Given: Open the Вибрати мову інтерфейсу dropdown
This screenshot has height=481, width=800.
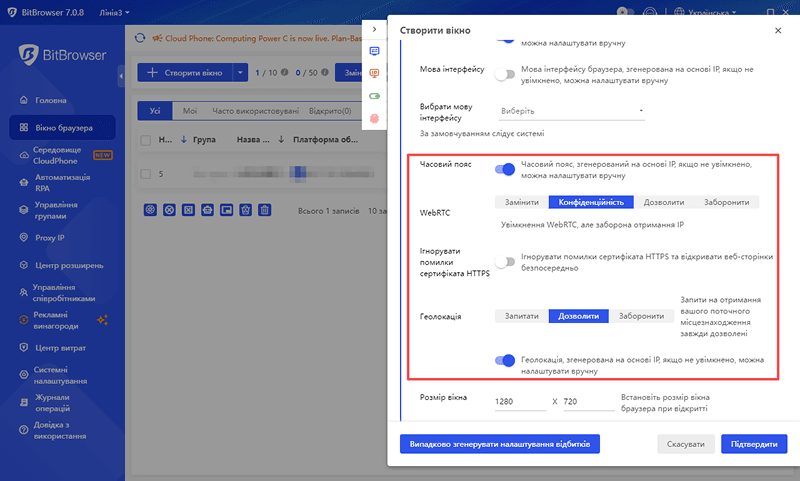Looking at the screenshot, I should click(x=568, y=110).
